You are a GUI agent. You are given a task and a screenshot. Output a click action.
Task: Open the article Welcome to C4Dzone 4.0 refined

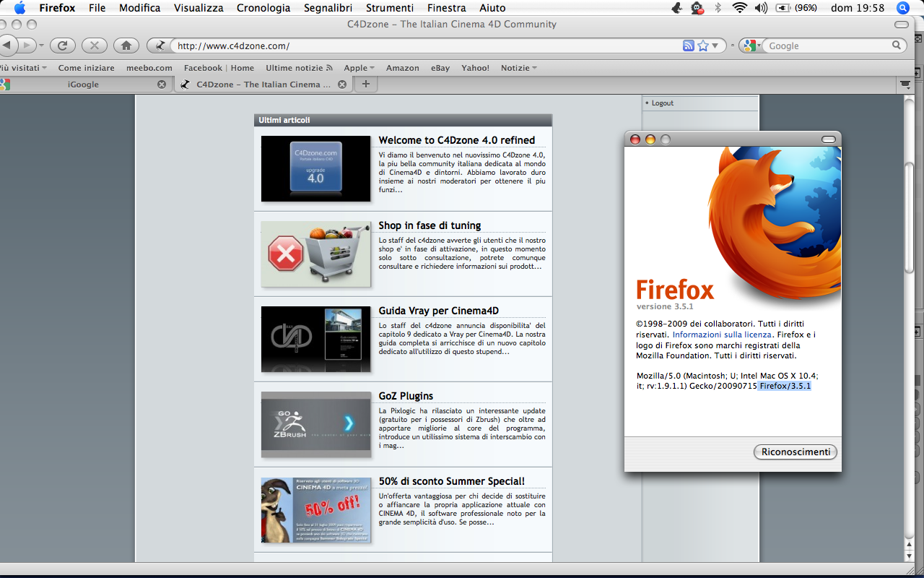(x=457, y=140)
